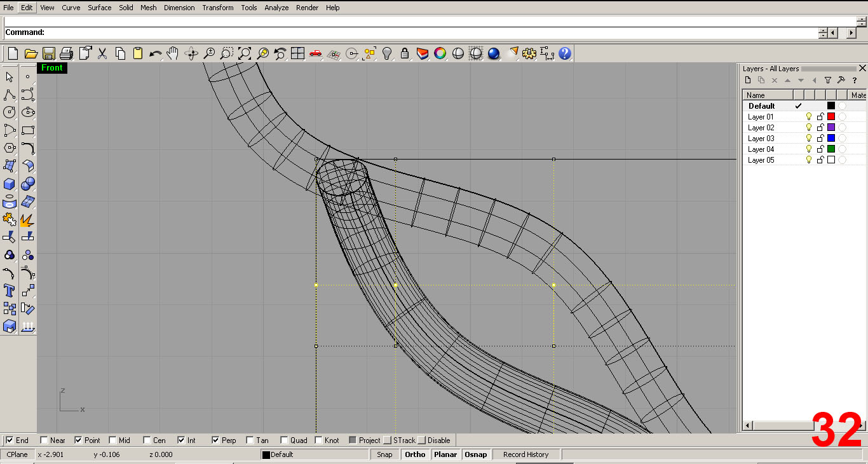
Task: Open the File menu
Action: click(x=8, y=8)
